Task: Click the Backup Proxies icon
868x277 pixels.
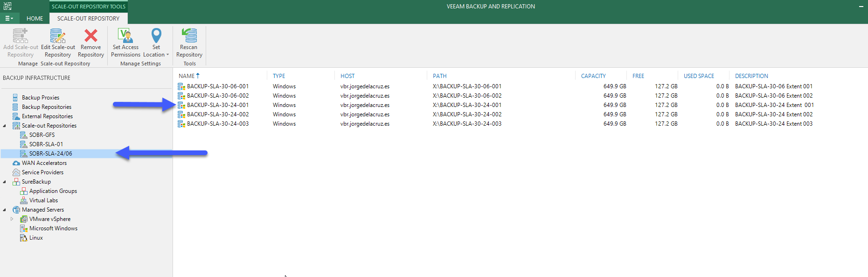Action: (x=16, y=98)
